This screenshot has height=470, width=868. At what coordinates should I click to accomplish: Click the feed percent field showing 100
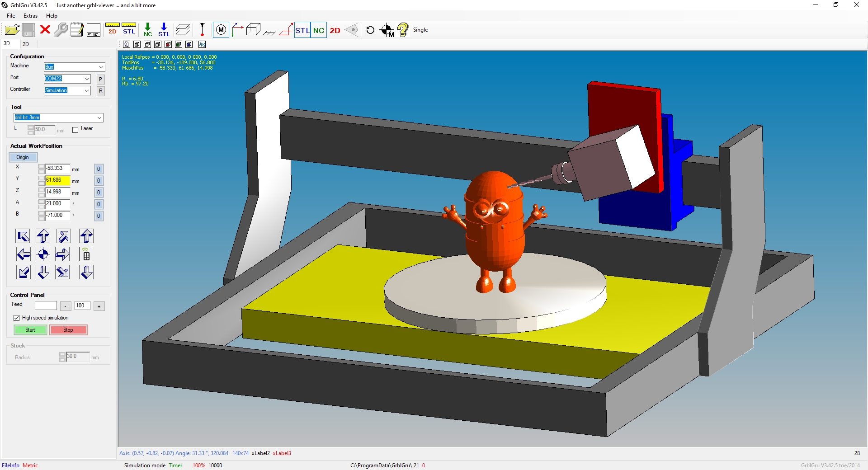[x=82, y=306]
